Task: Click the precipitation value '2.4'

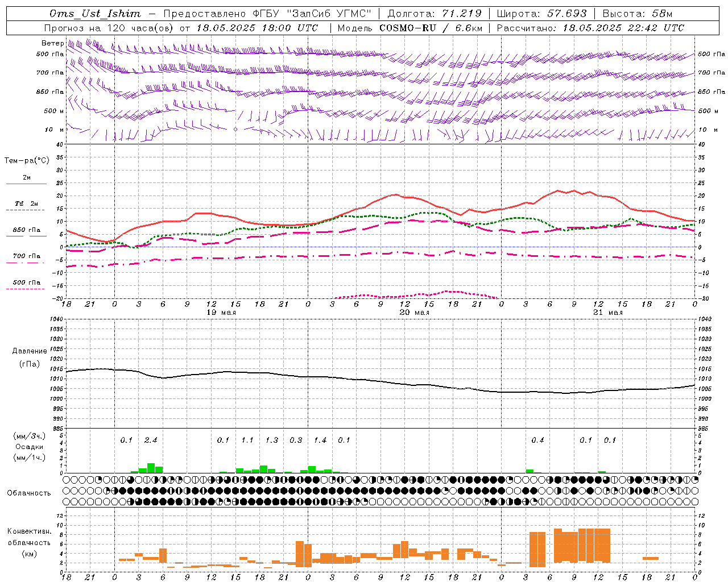Action: pyautogui.click(x=151, y=440)
